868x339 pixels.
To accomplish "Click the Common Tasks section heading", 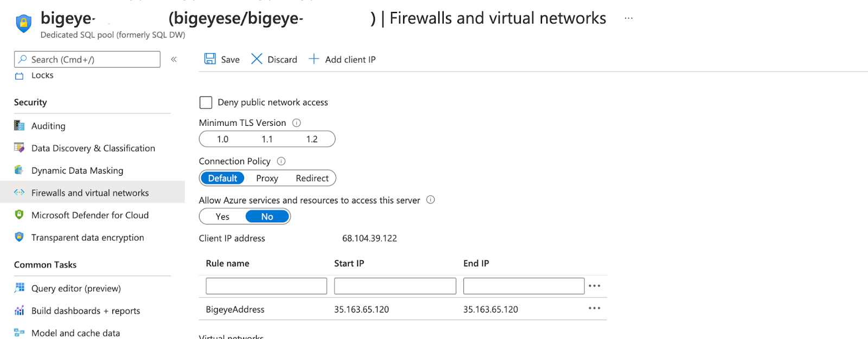I will point(45,264).
